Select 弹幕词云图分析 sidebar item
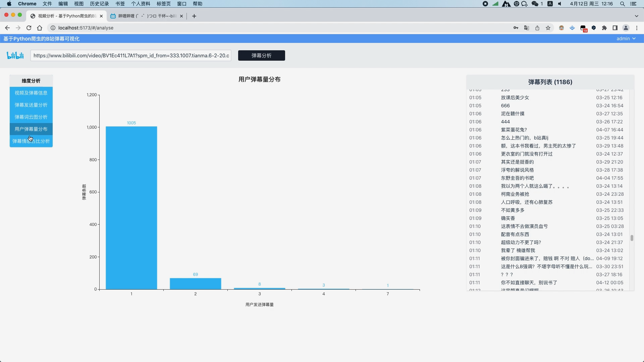Viewport: 644px width, 362px height. pyautogui.click(x=31, y=117)
